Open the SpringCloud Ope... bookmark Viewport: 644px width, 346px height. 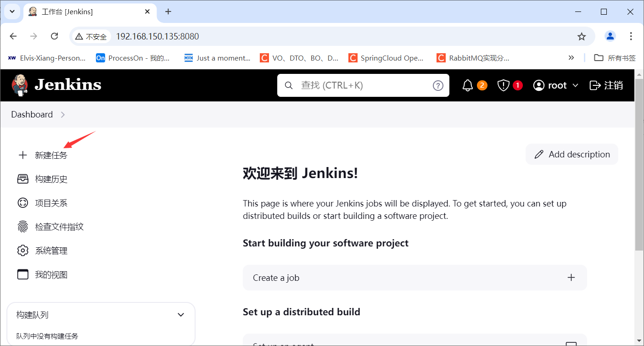pos(386,58)
